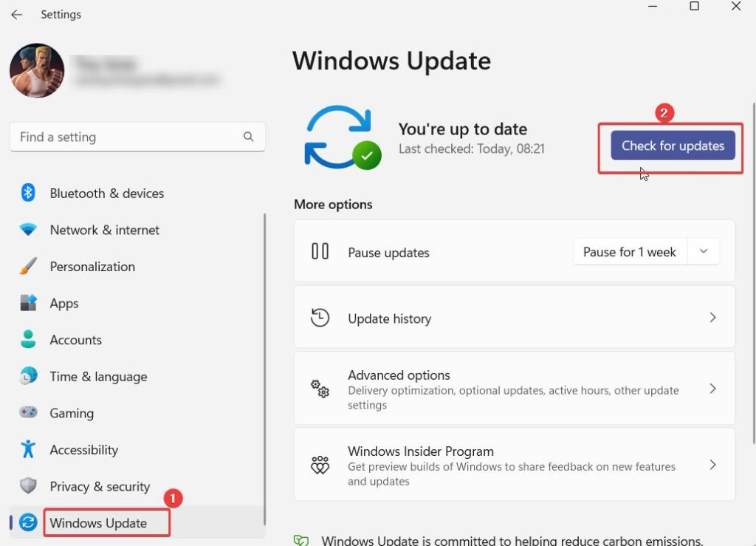
Task: Click the Apps icon in sidebar
Action: tap(28, 303)
